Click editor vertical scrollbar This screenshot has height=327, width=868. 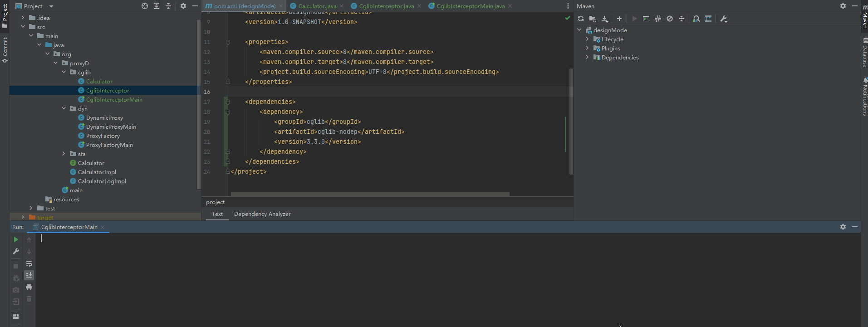click(571, 121)
